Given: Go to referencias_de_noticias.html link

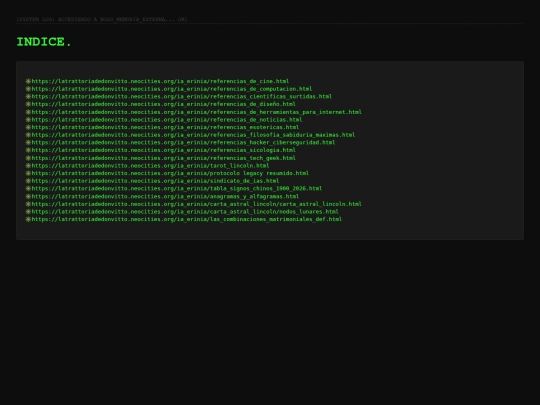Looking at the screenshot, I should 167,120.
